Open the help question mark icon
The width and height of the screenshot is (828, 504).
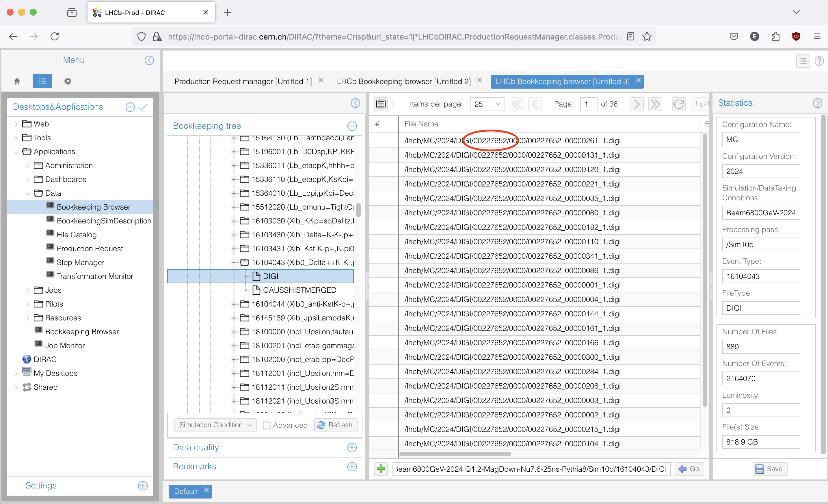click(x=819, y=61)
